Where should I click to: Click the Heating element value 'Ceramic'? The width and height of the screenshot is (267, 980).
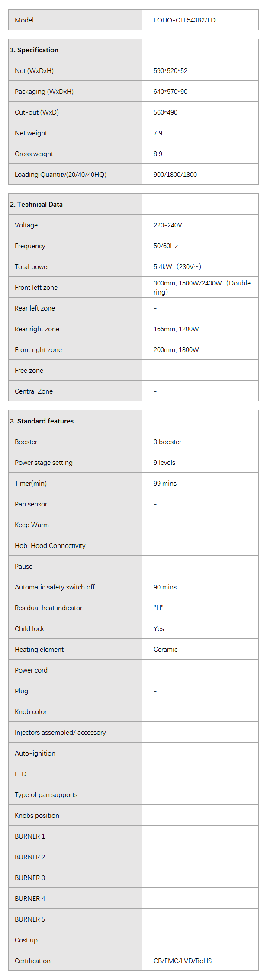pos(165,649)
